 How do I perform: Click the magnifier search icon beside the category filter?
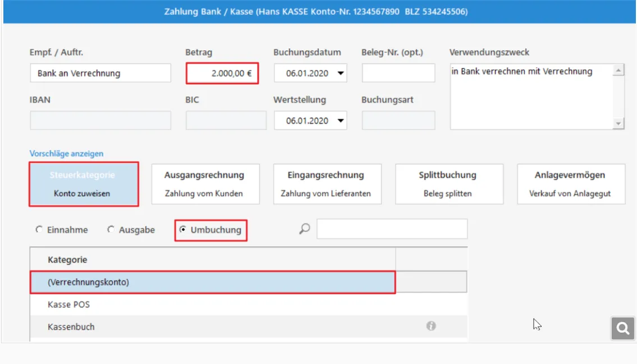point(304,229)
